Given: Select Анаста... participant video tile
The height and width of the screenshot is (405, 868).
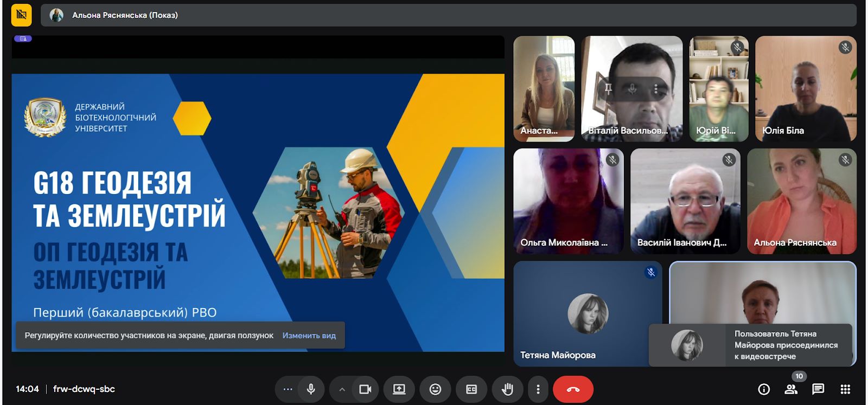Looking at the screenshot, I should point(544,89).
